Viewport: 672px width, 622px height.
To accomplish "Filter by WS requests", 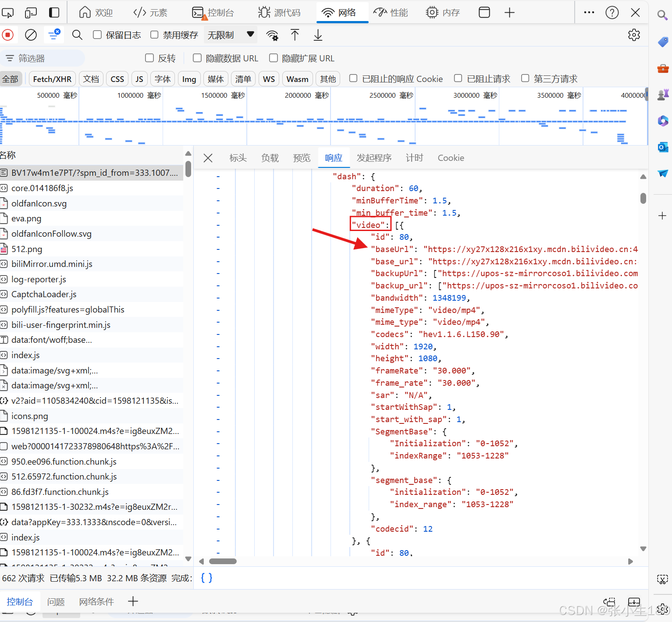I will click(269, 79).
